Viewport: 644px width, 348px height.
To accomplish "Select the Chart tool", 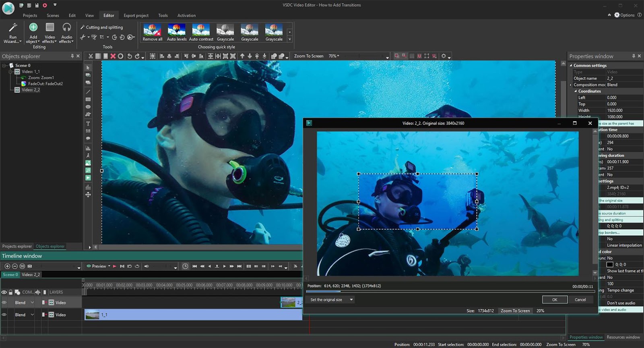I will [x=88, y=148].
